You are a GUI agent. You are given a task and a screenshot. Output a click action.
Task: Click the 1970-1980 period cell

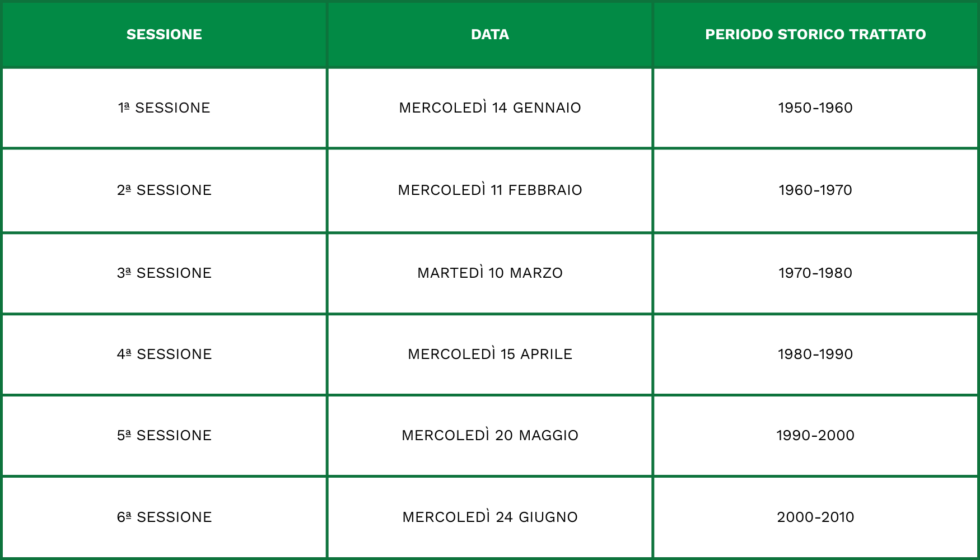[815, 273]
